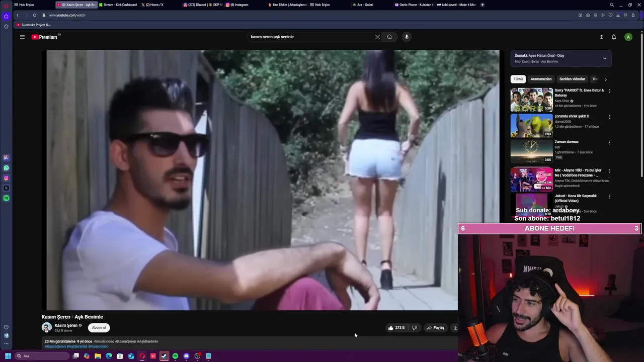
Task: Clear the search box with the X
Action: pyautogui.click(x=377, y=37)
